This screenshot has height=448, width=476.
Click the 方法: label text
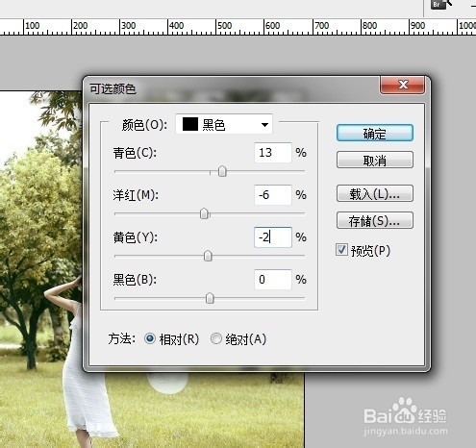(x=122, y=338)
